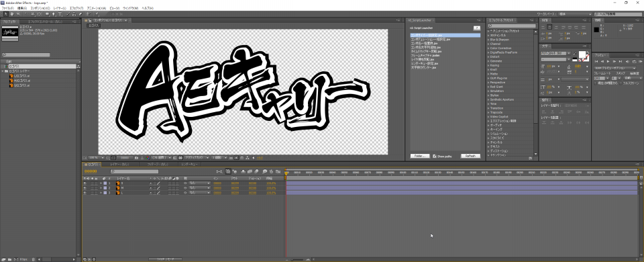Open parent dropdown for layer 1
Screen dimensions: 644x262
tap(200, 183)
